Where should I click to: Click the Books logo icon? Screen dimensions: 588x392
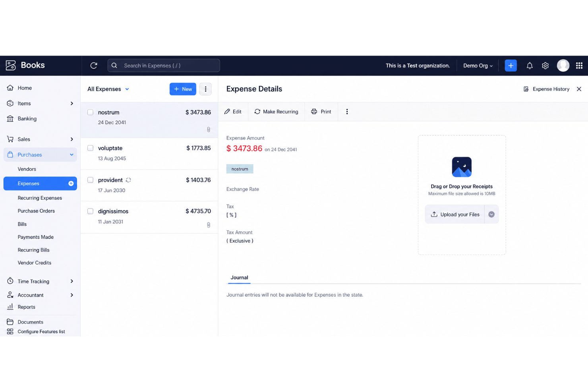(11, 66)
